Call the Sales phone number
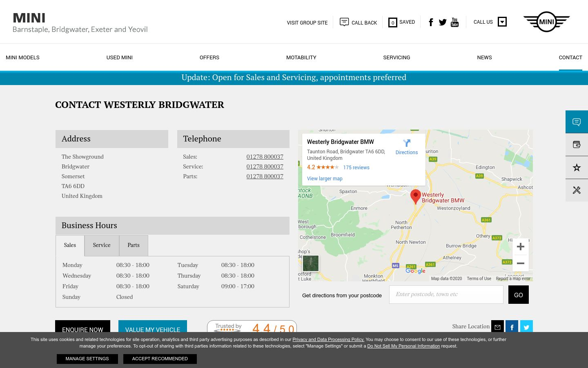Screen dimensions: 588x368 [x=265, y=157]
